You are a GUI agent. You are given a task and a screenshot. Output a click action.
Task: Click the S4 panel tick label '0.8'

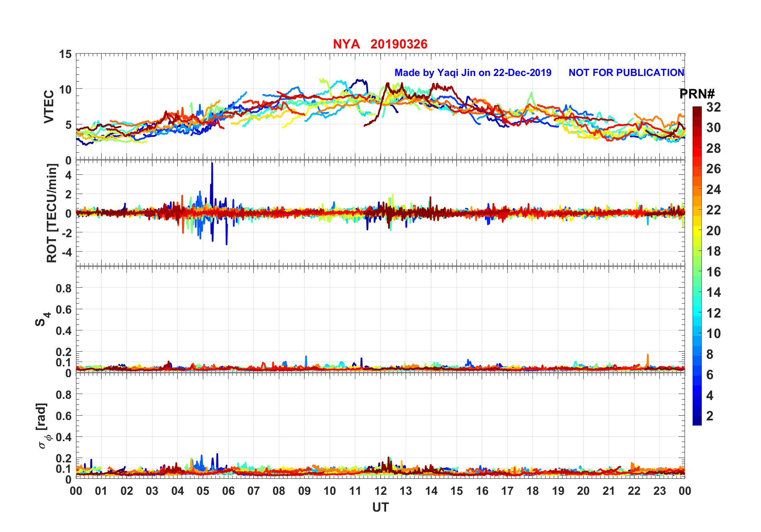64,288
